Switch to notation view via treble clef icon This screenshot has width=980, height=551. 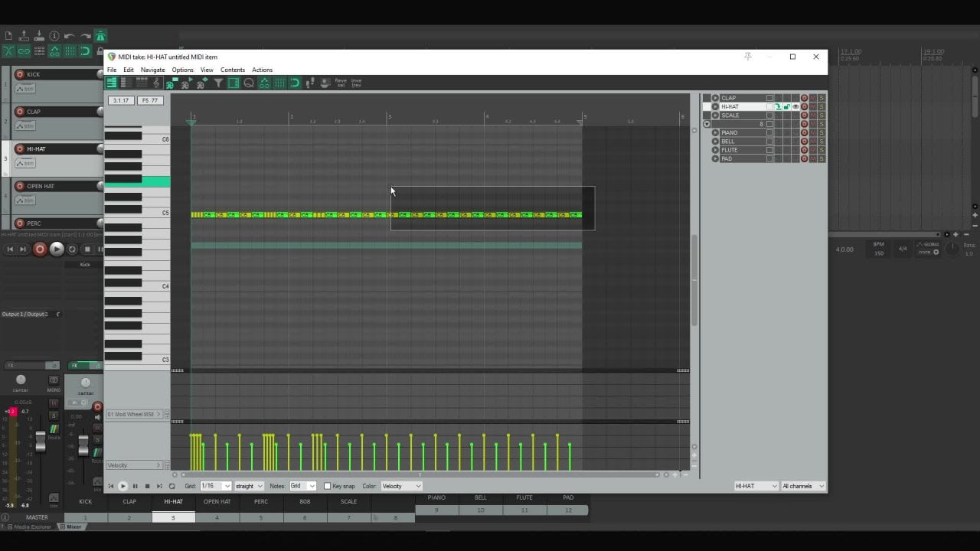tap(156, 83)
